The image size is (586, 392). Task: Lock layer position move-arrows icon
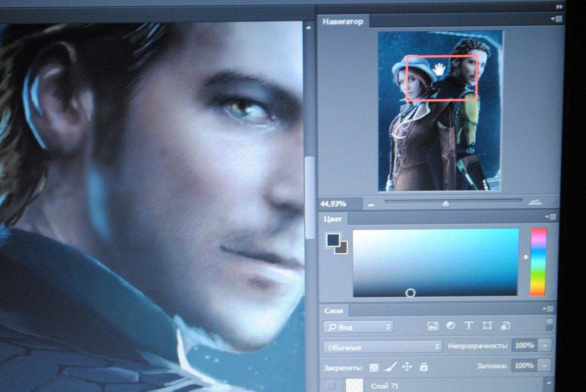(407, 366)
